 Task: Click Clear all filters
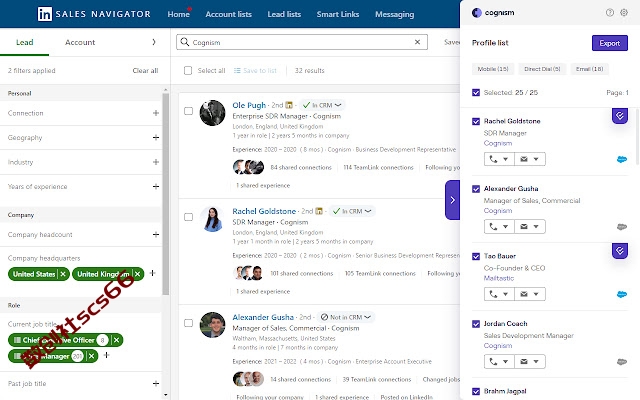point(145,71)
